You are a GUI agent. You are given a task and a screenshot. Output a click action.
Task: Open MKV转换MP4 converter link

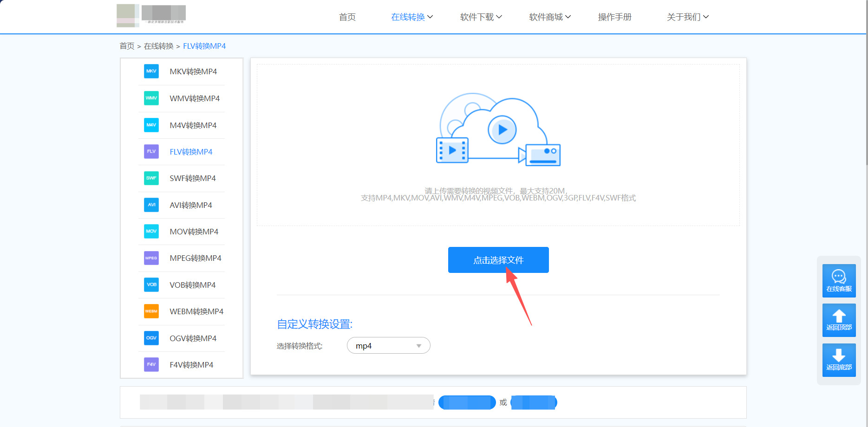[x=193, y=71]
